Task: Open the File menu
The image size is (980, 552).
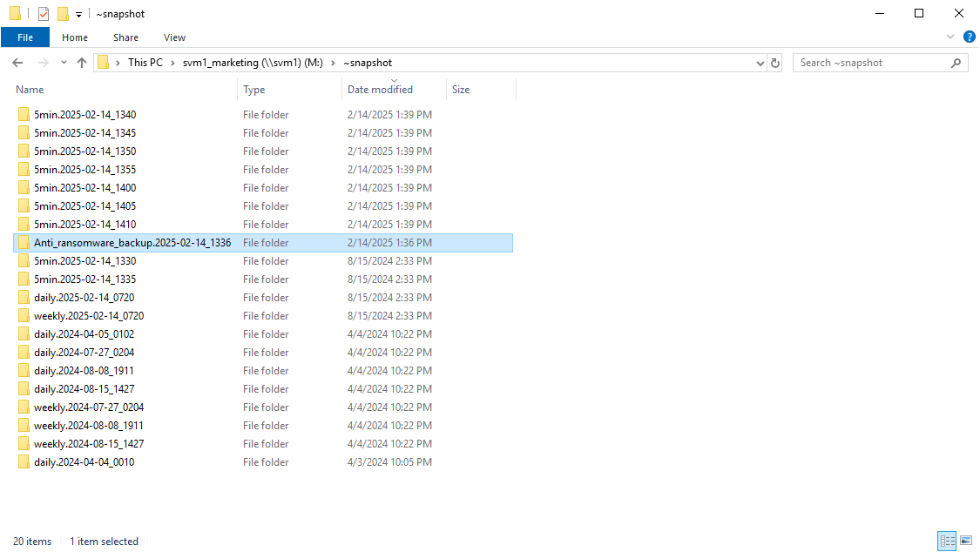Action: point(25,37)
